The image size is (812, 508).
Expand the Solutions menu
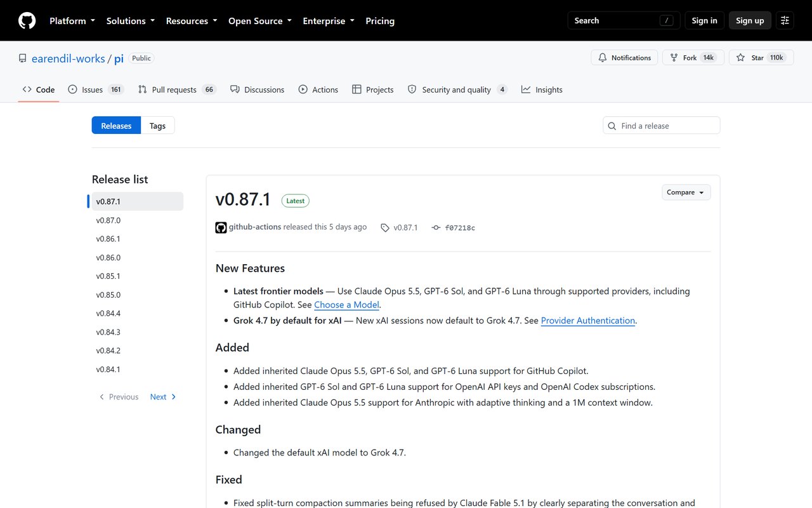(131, 21)
